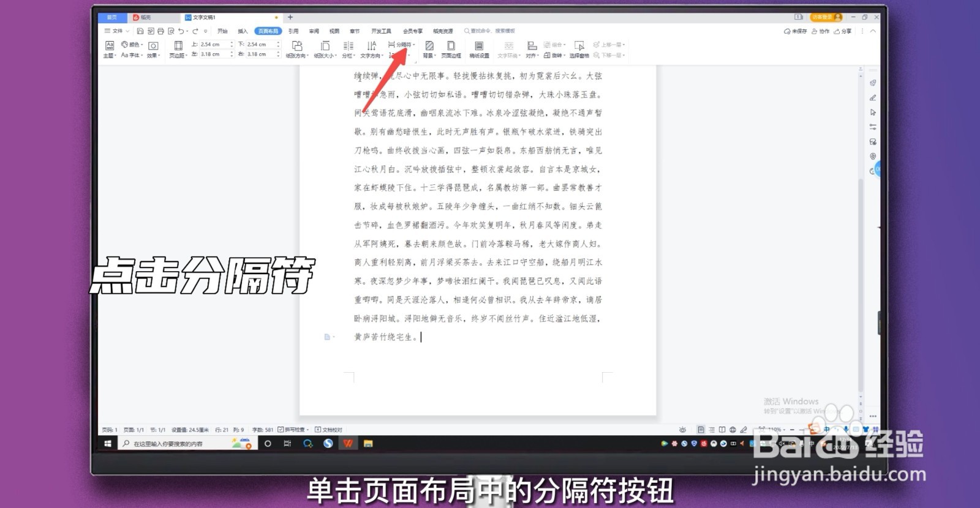980x508 pixels.
Task: Open WPS icon in the taskbar
Action: click(x=348, y=444)
